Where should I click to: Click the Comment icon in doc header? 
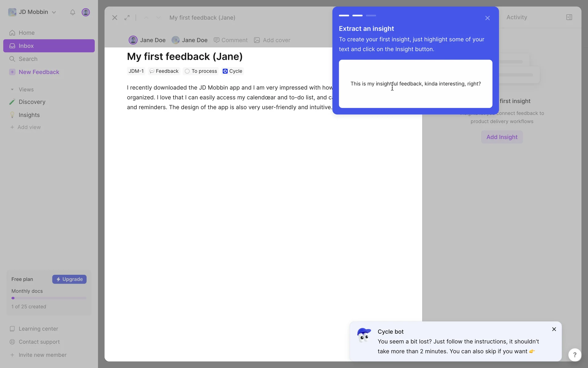(x=217, y=40)
